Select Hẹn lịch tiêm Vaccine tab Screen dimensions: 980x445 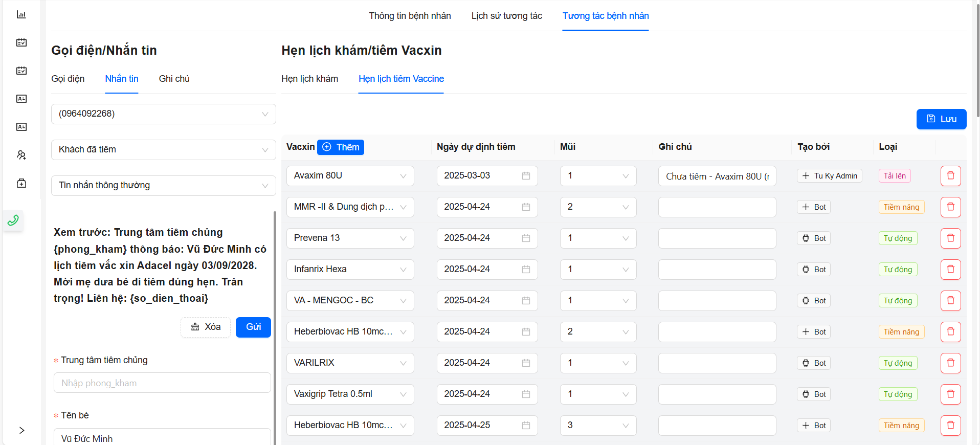(x=401, y=79)
